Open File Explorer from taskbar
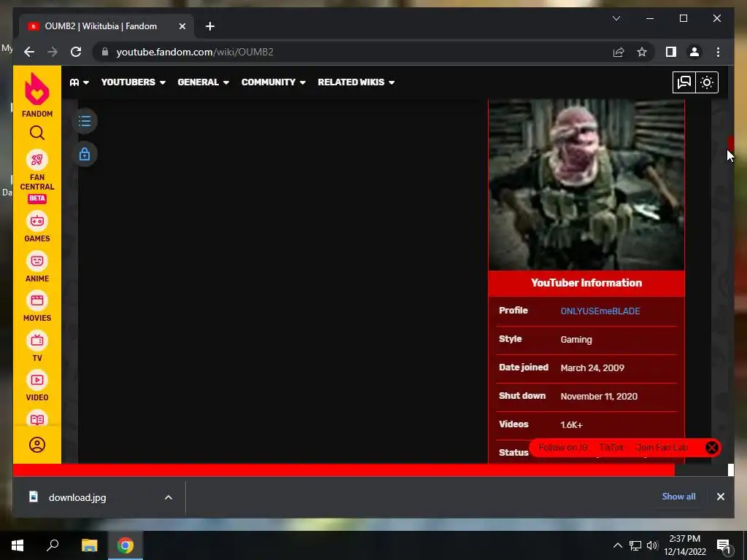 pos(89,545)
